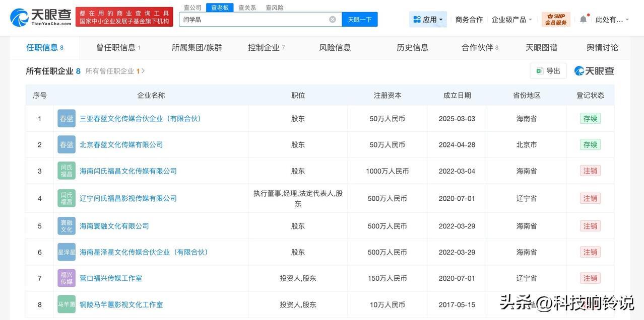The height and width of the screenshot is (320, 644).
Task: Click the Excel export icon beside 导出
Action: (x=539, y=70)
